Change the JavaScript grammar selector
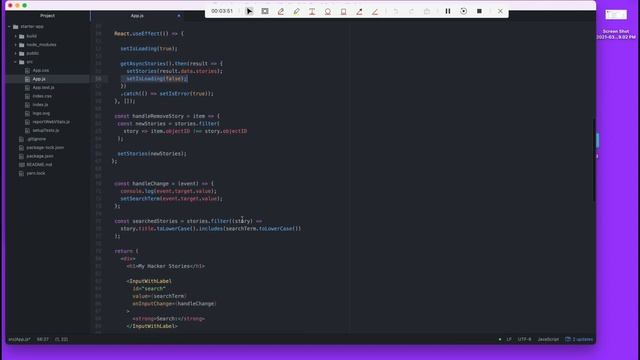Image resolution: width=640 pixels, height=360 pixels. [x=548, y=340]
